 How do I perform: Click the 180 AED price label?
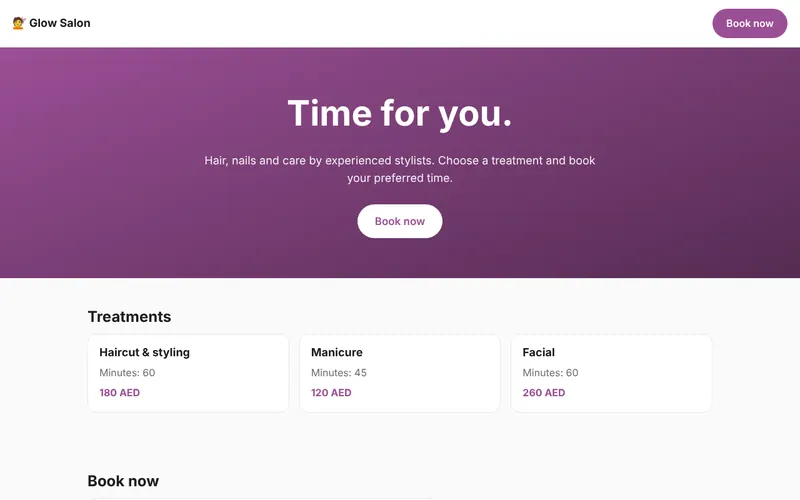click(x=119, y=393)
